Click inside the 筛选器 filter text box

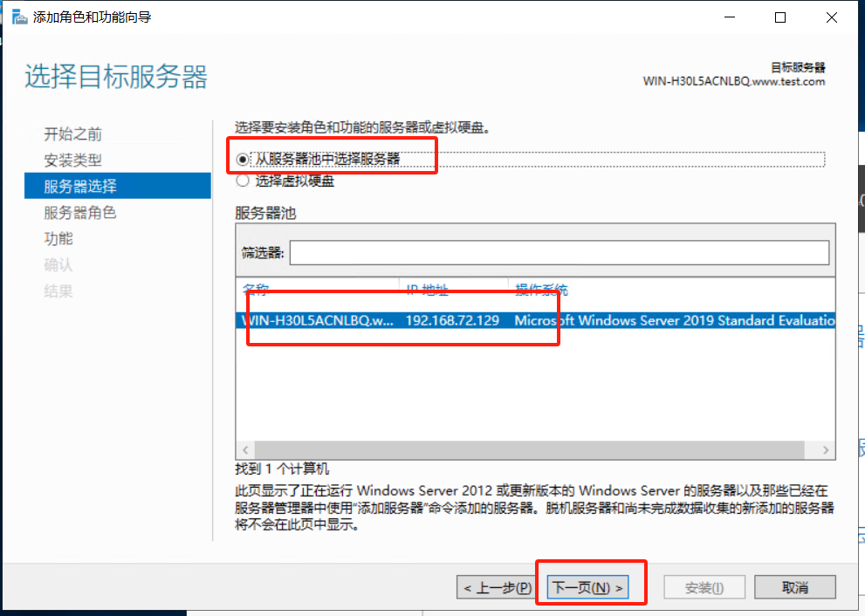(x=560, y=252)
